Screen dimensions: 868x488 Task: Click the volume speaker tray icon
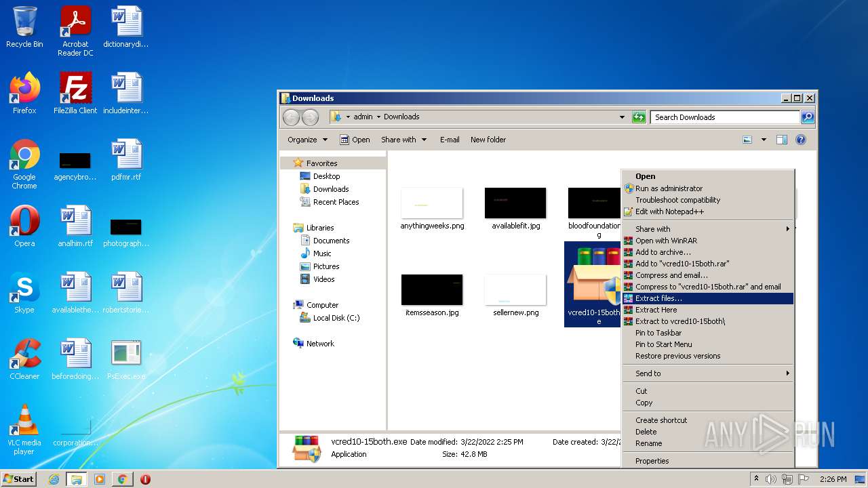[771, 479]
